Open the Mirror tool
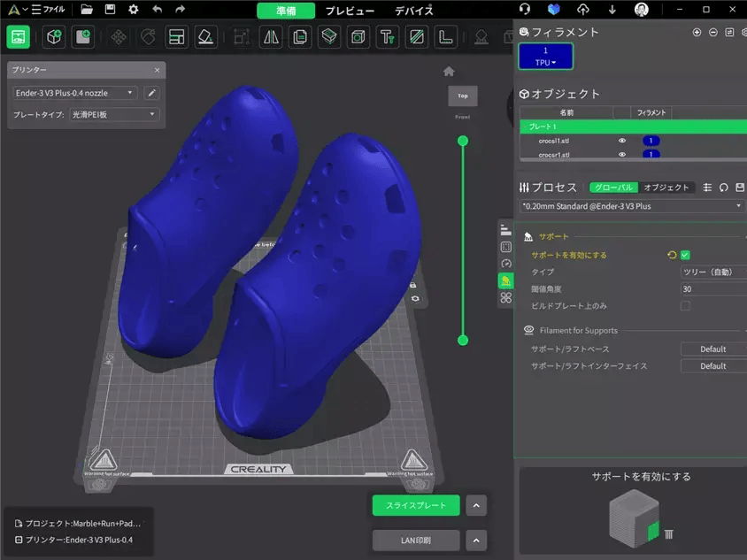The image size is (747, 560). tap(270, 36)
